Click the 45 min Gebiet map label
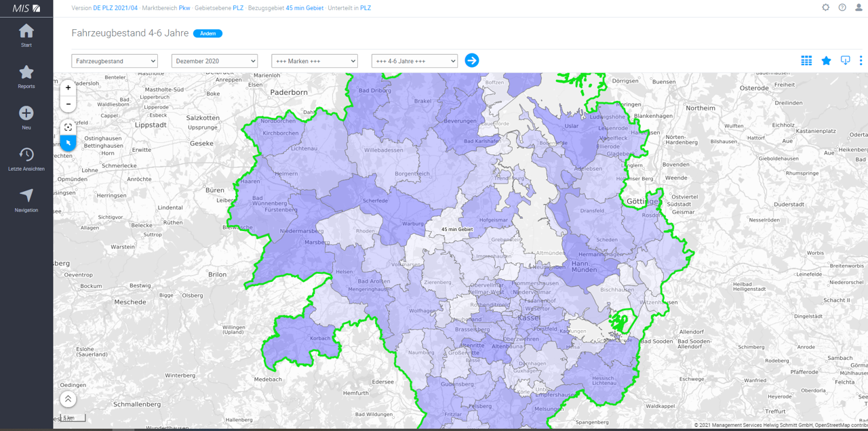 coord(457,229)
